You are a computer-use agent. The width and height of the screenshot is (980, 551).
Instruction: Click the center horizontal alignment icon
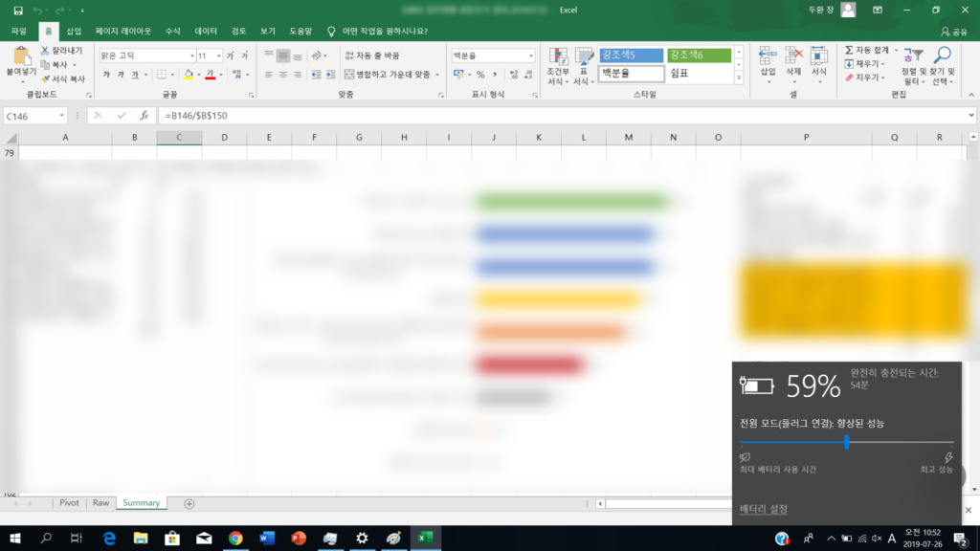point(283,75)
